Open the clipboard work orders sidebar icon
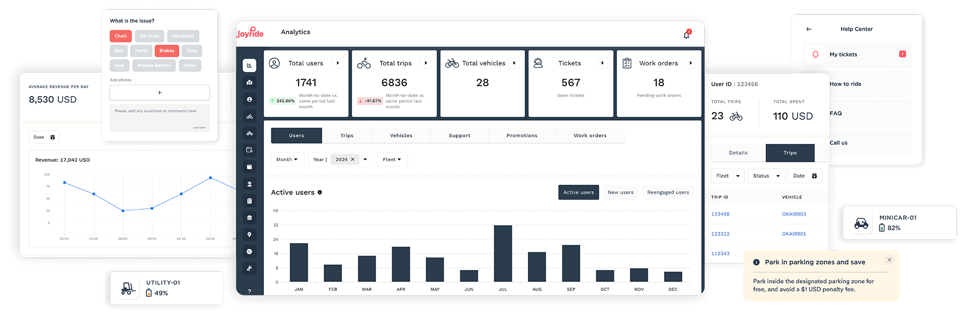Screen dimensions: 980x315 coord(249,201)
